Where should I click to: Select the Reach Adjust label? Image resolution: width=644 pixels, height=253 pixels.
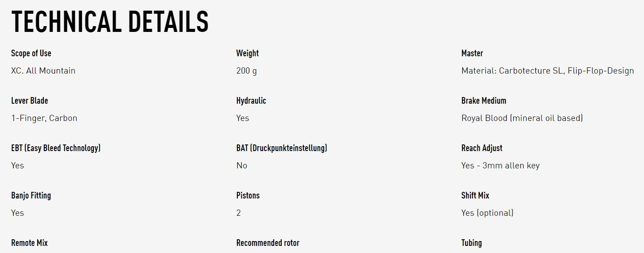[x=482, y=148]
